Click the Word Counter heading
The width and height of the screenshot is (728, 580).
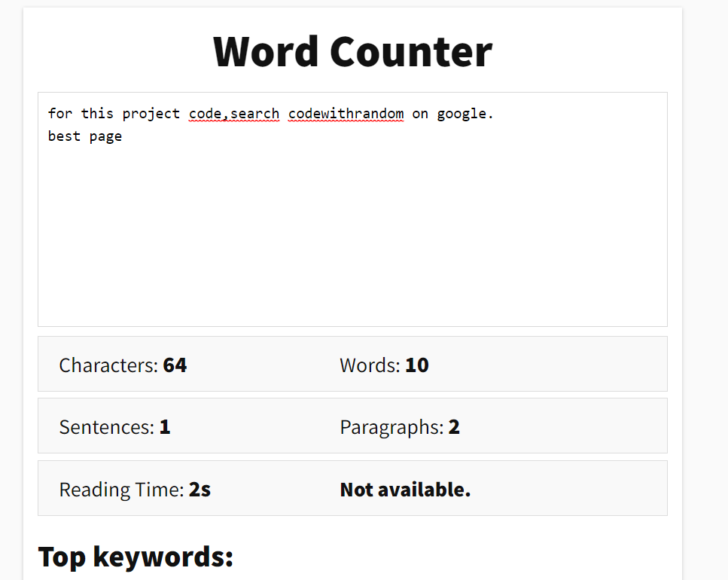352,51
